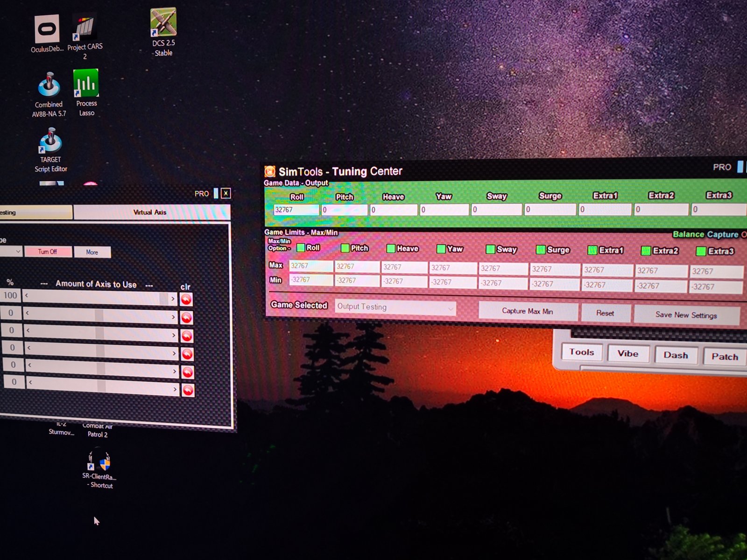The height and width of the screenshot is (560, 747).
Task: Open the dropdown left of the Turn Off button
Action: [x=11, y=251]
